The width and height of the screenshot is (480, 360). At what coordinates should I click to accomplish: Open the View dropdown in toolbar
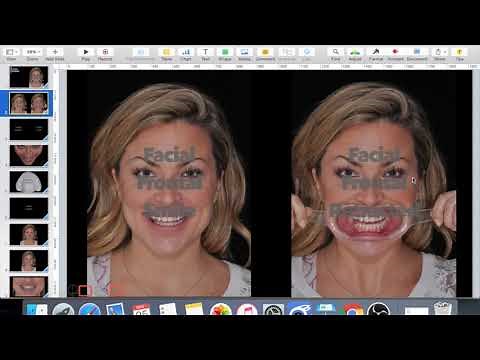coord(12,52)
